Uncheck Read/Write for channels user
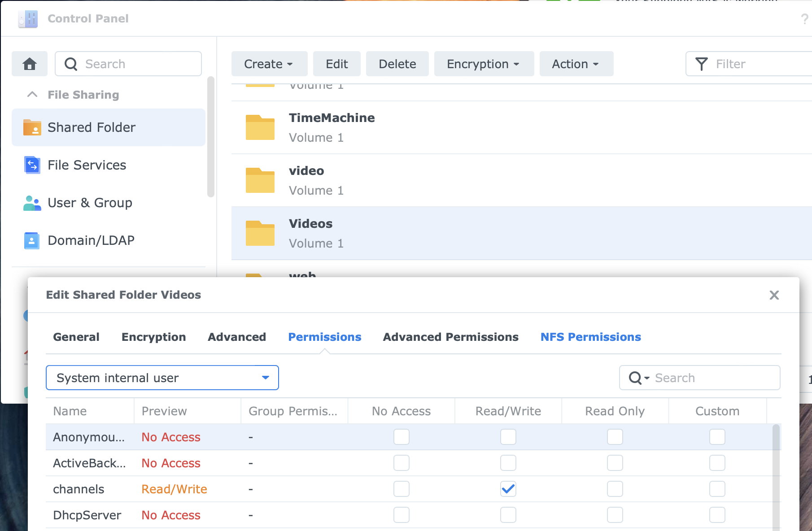Screen dimensions: 812x531 click(x=508, y=489)
